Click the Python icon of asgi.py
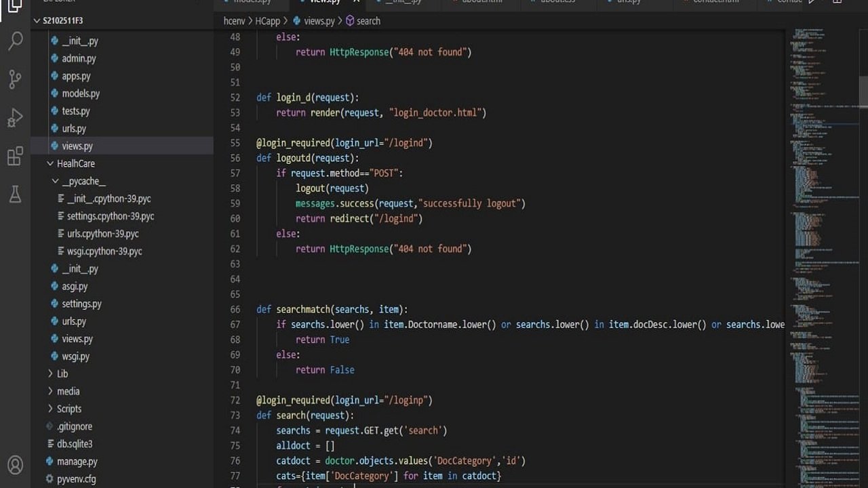The height and width of the screenshot is (488, 868). [x=54, y=287]
